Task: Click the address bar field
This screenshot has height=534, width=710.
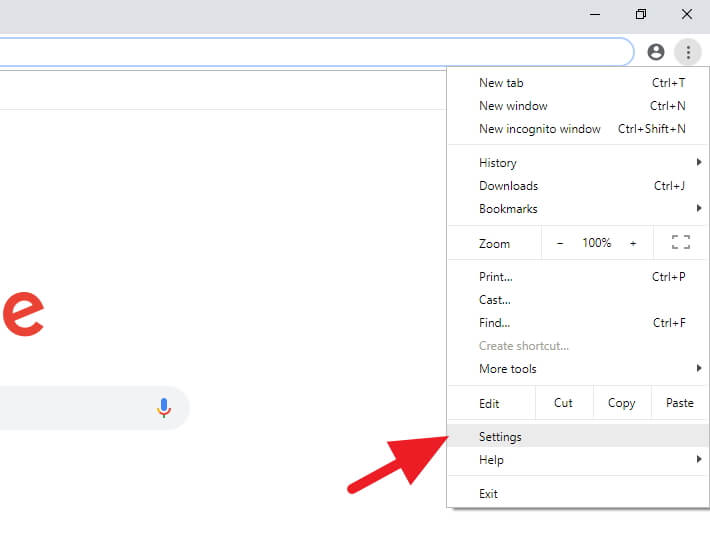Action: pos(315,52)
